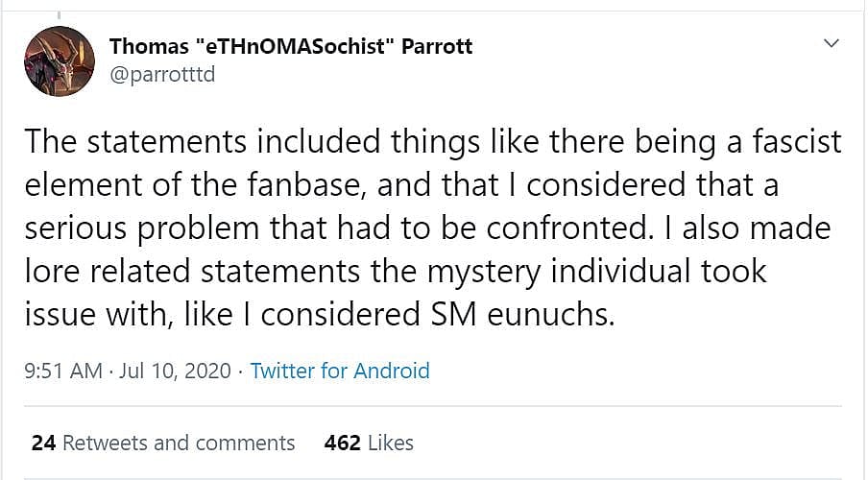
Task: View the 24 Retweets and comments list
Action: click(x=163, y=443)
